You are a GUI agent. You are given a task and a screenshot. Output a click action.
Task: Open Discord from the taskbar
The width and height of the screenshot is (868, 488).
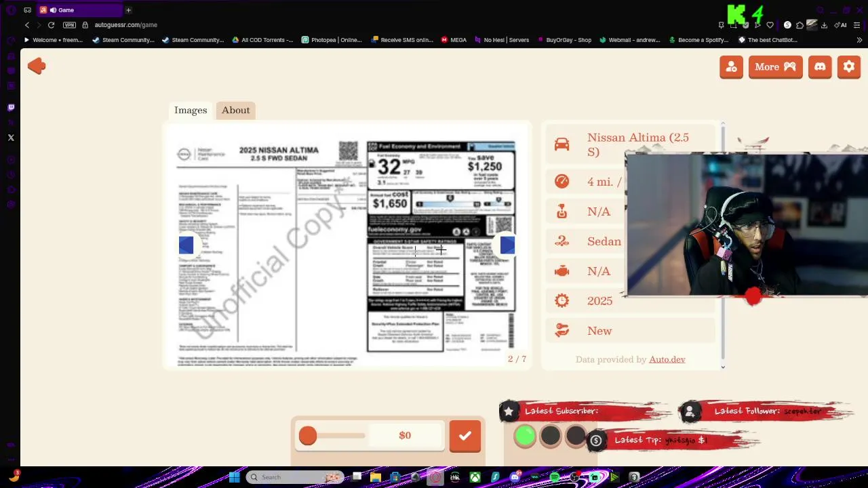pos(515,477)
